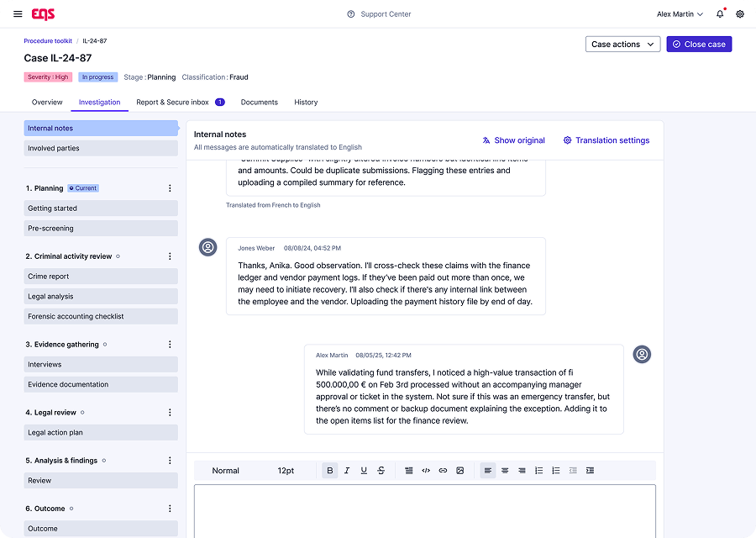The width and height of the screenshot is (756, 538).
Task: Click the Current badge next to Planning
Action: point(83,188)
